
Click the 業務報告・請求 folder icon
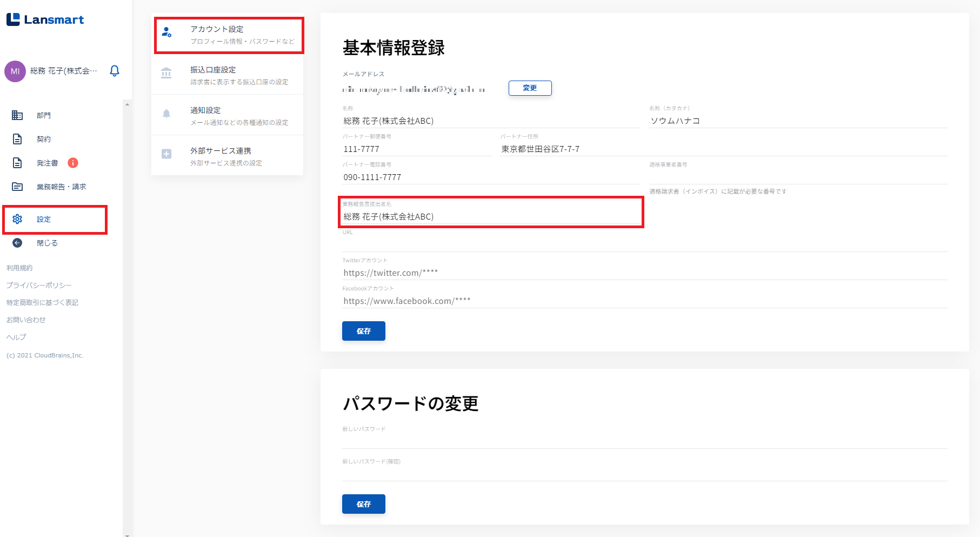[x=17, y=187]
